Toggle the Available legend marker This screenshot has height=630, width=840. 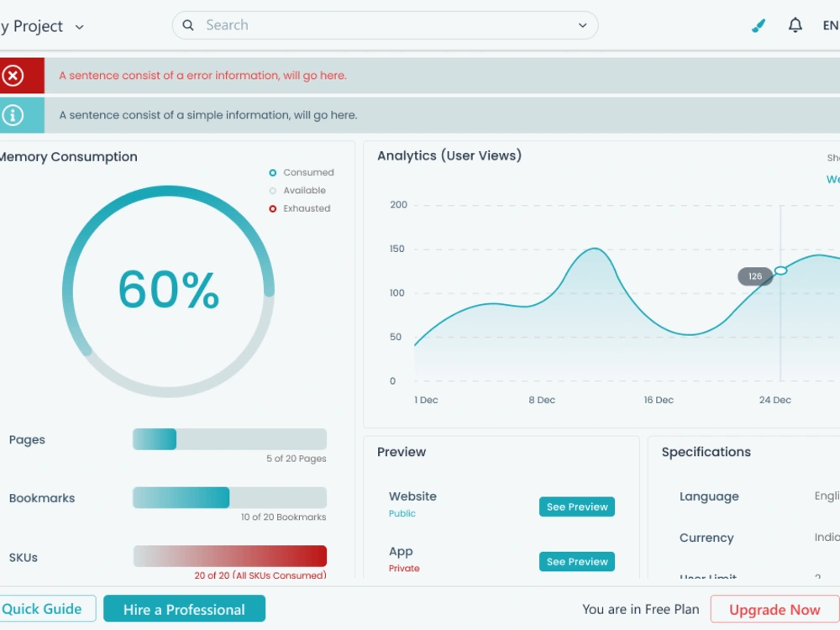click(x=273, y=191)
